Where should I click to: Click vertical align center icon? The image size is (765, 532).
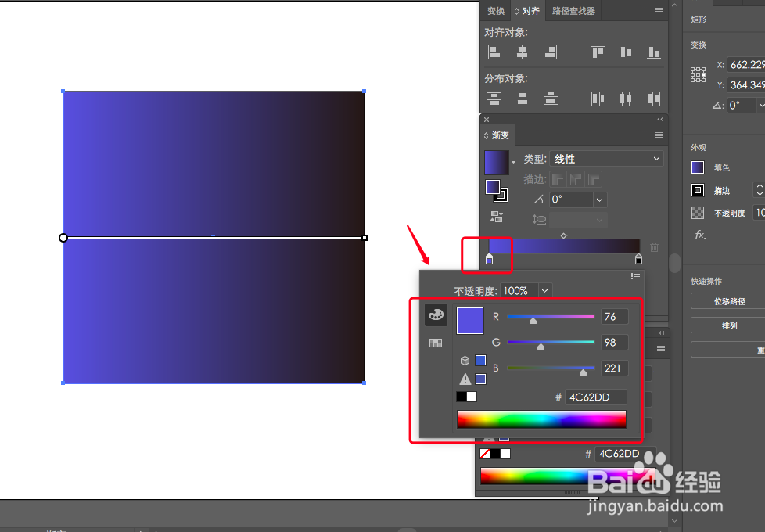[x=626, y=52]
